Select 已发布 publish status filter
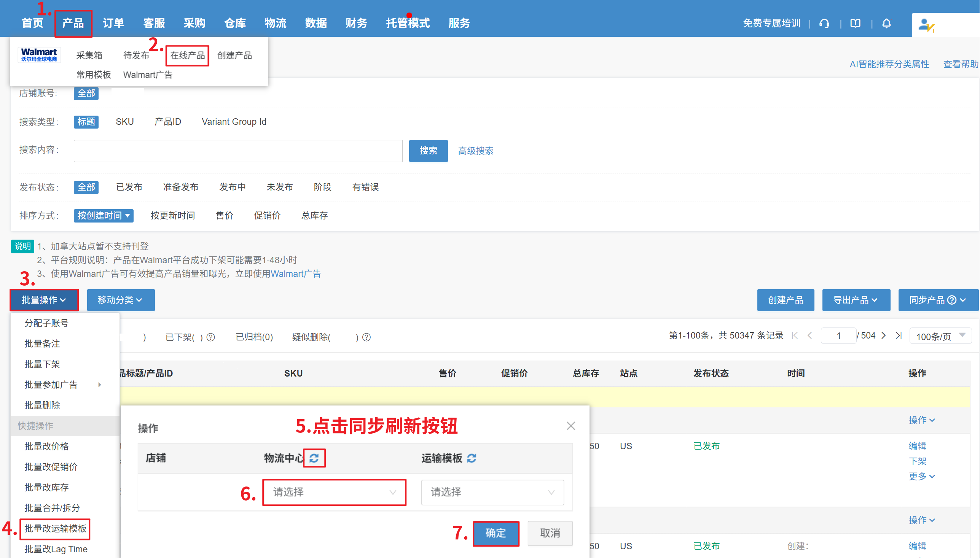The height and width of the screenshot is (558, 980). click(x=129, y=187)
